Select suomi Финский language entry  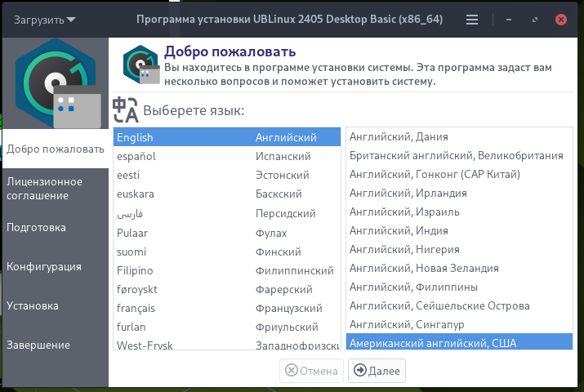227,252
